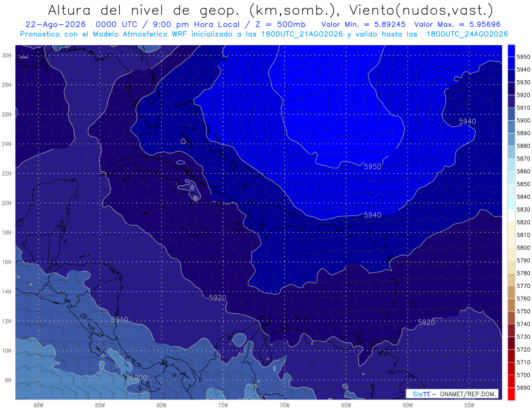Click the 8N latitude axis label

pos(8,380)
